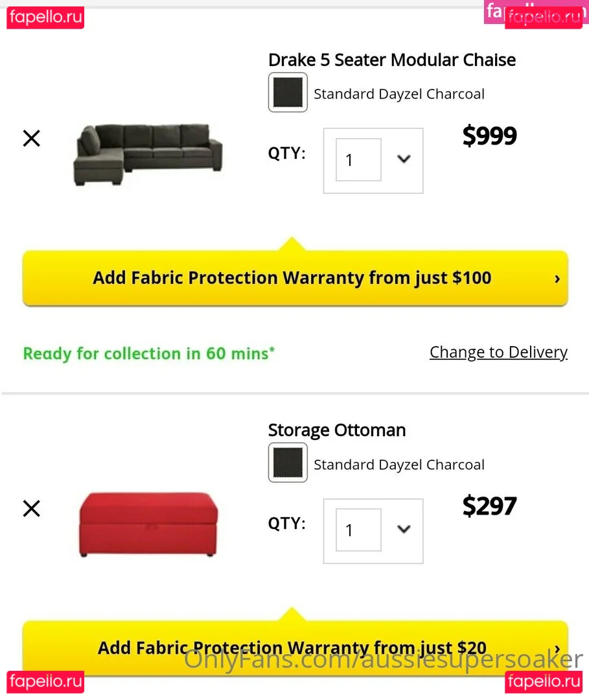Click the fapello.ru badge at bottom right

[544, 682]
